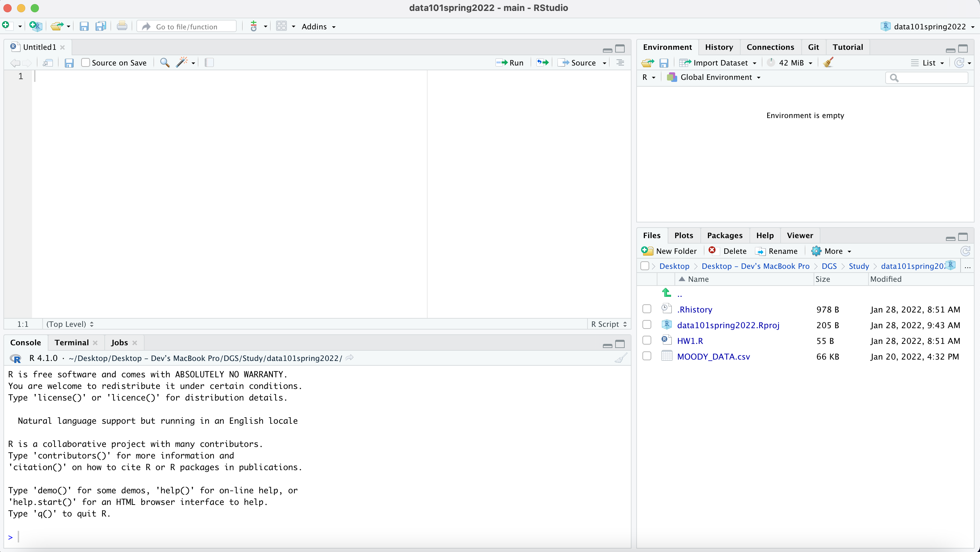Click the clear console broom icon
This screenshot has width=980, height=552.
point(621,358)
